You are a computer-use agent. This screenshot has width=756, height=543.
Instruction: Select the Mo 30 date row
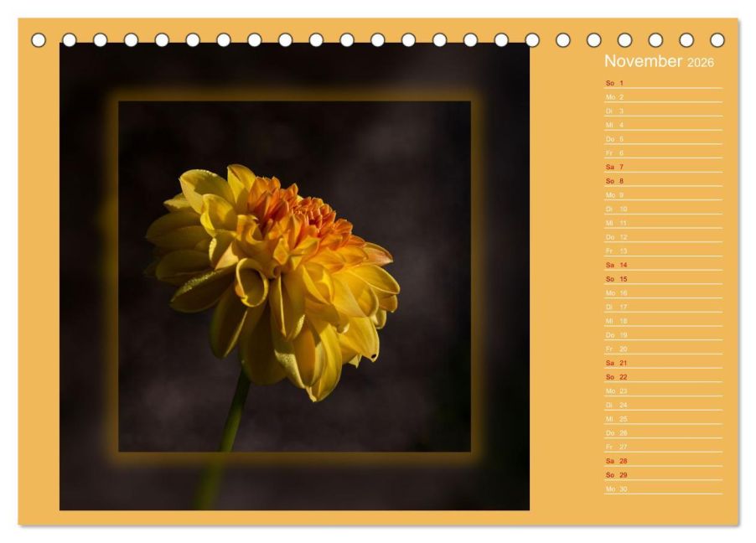[662, 489]
